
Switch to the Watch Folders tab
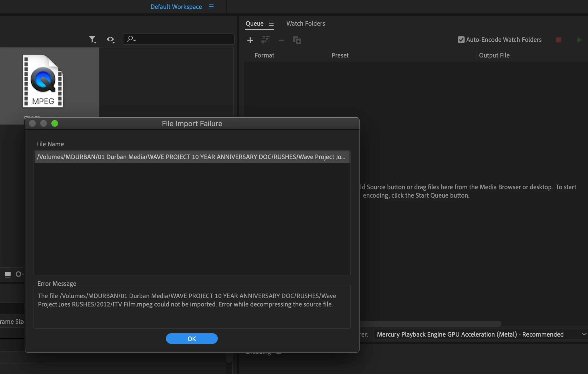click(x=305, y=23)
